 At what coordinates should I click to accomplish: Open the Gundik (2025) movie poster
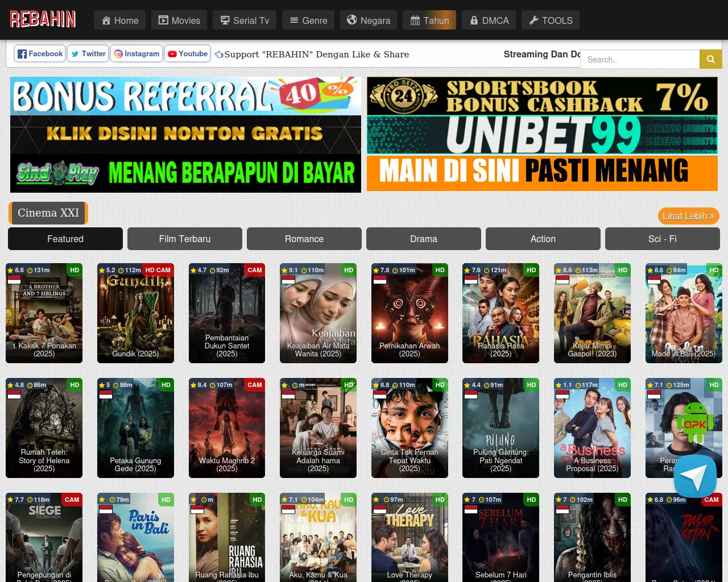[x=135, y=313]
